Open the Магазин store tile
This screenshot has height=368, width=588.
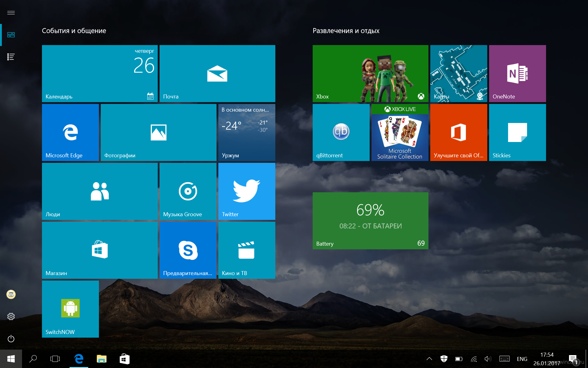(x=100, y=250)
